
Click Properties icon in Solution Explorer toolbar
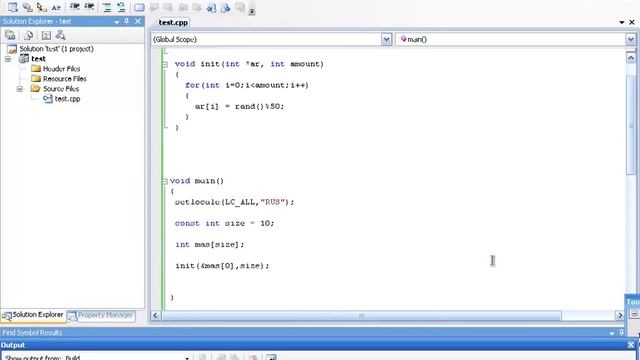click(10, 35)
